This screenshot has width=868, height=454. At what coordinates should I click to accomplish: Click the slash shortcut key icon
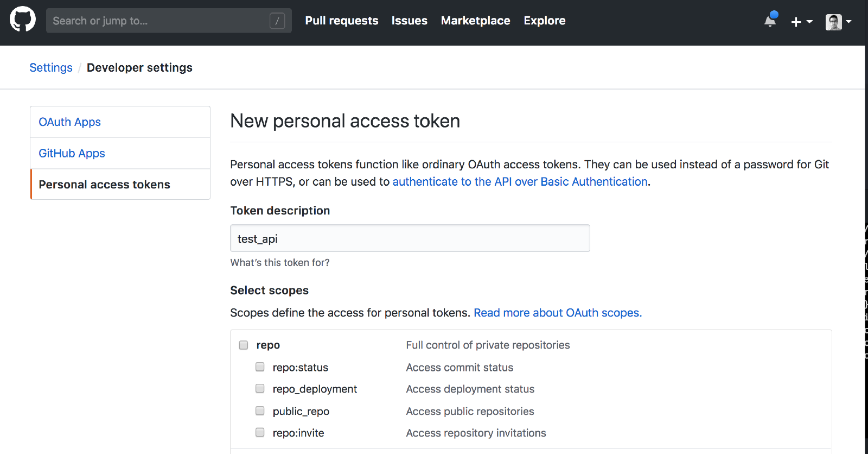(277, 21)
